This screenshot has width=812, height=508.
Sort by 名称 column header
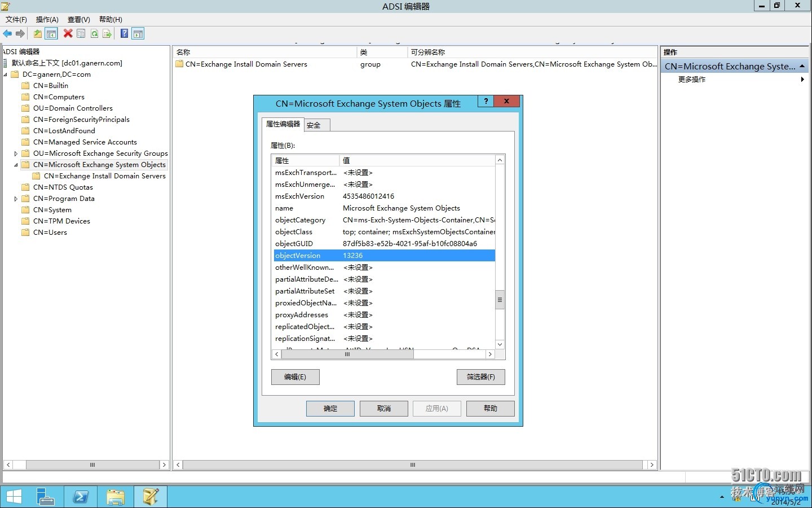click(x=265, y=52)
